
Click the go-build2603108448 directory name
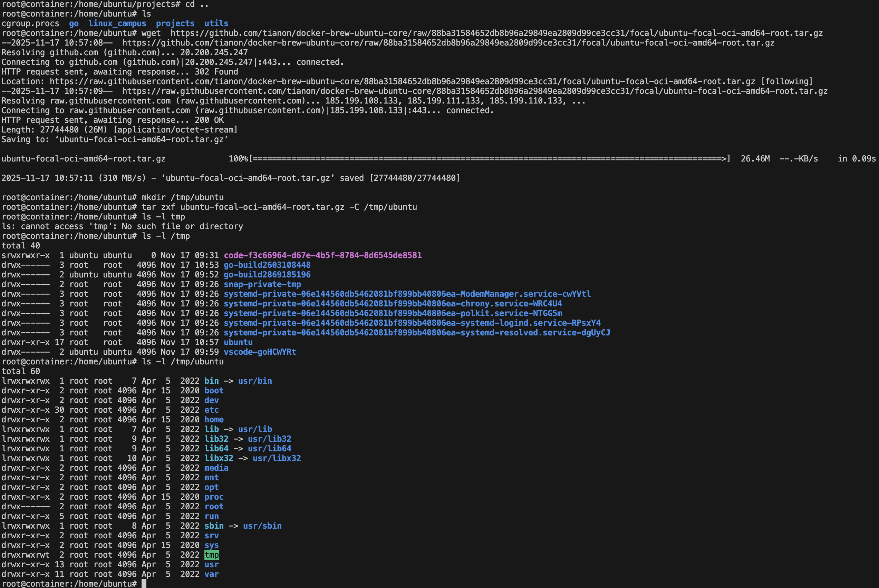point(267,265)
